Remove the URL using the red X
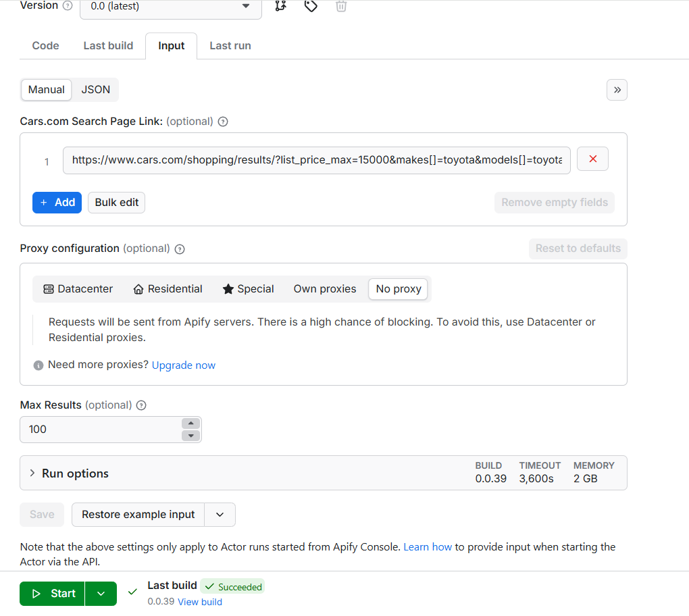This screenshot has height=616, width=689. coord(592,158)
